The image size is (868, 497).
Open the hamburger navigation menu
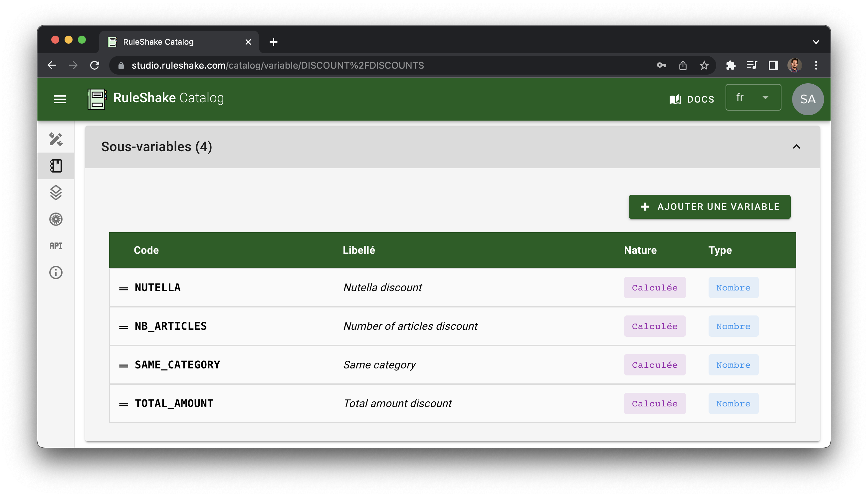(60, 99)
